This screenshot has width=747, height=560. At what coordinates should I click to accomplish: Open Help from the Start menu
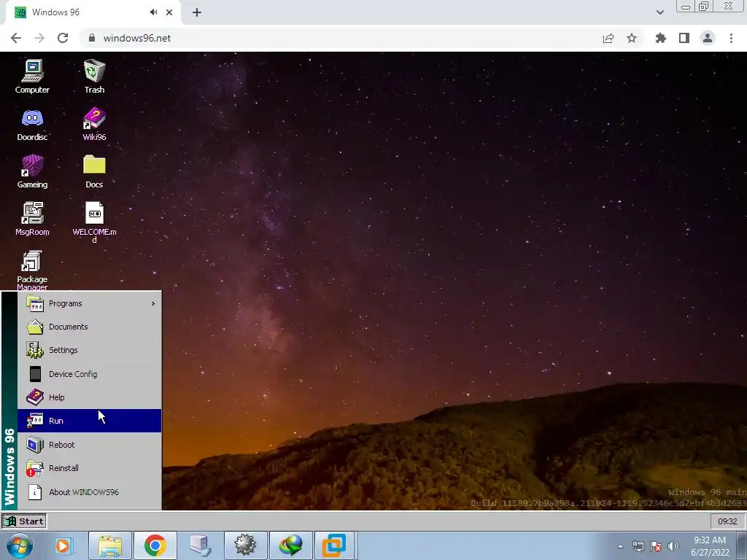pyautogui.click(x=90, y=397)
